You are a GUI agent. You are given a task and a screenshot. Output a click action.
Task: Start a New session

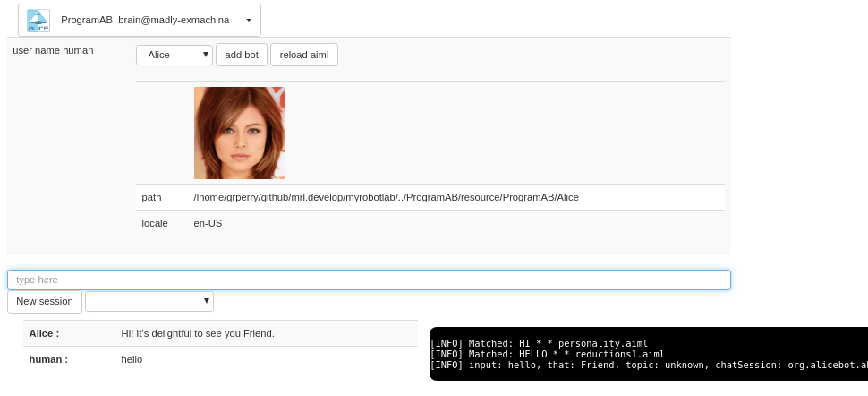[x=44, y=302]
